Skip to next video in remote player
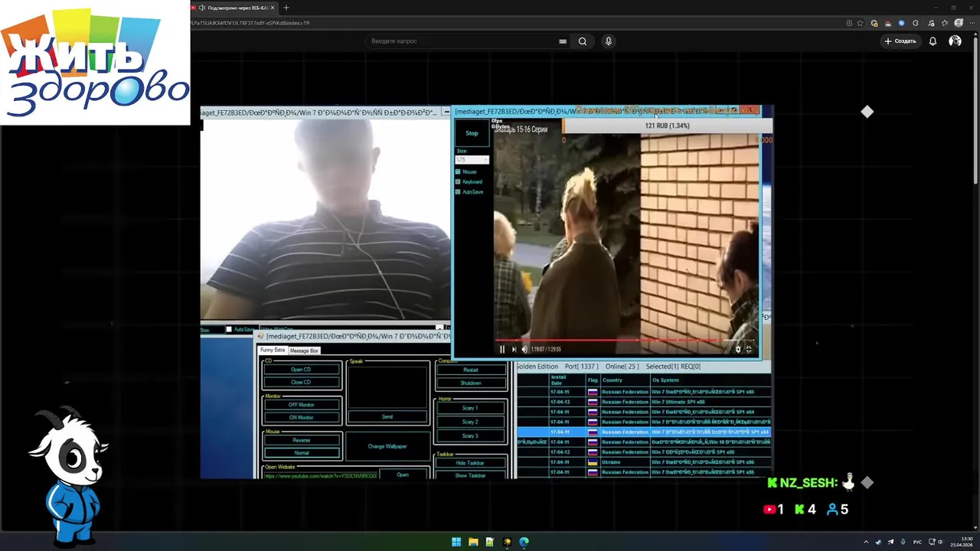This screenshot has width=980, height=551. 514,349
